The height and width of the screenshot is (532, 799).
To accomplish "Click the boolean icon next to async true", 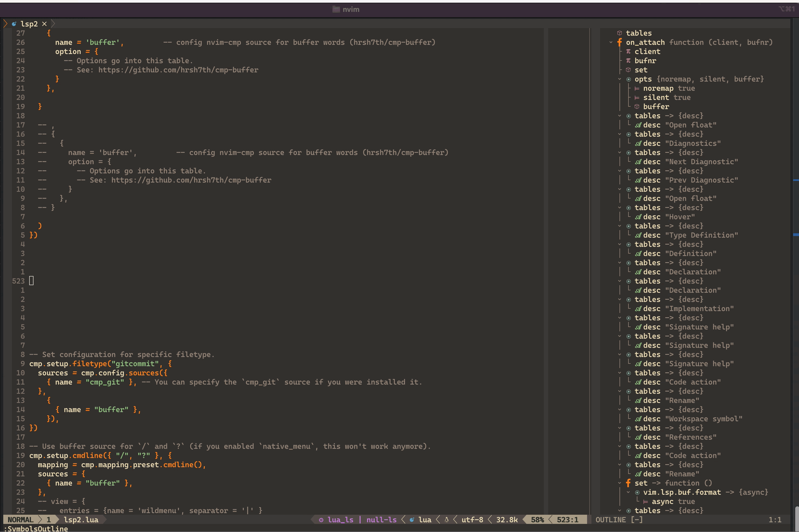I will pos(645,501).
